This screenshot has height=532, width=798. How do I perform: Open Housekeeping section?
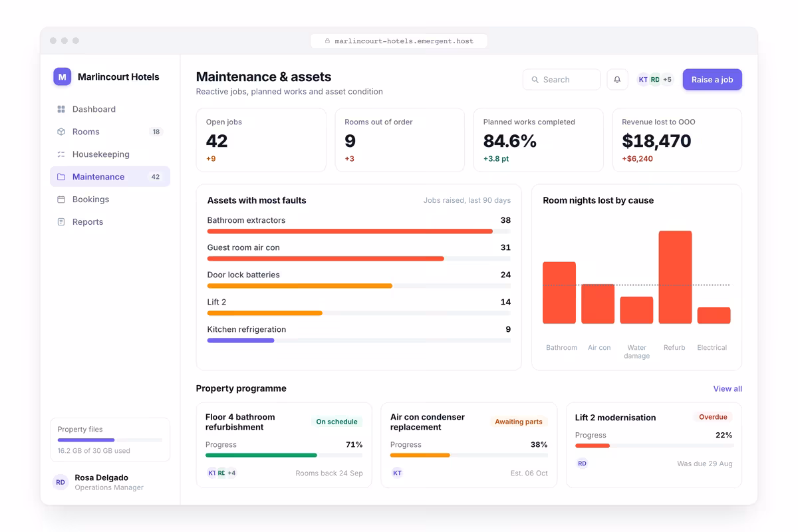click(110, 154)
